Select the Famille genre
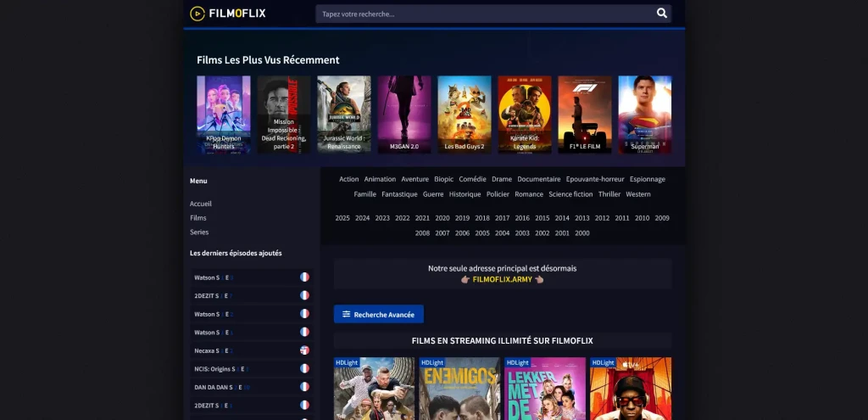The image size is (868, 420). pos(364,194)
